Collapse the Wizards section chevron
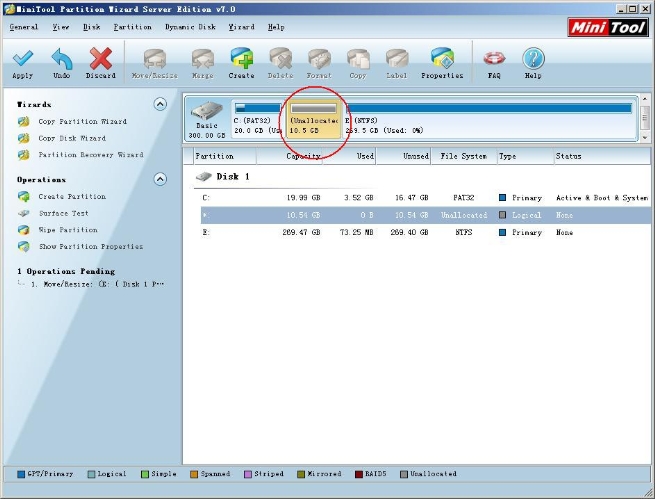The image size is (655, 499). coord(160,104)
